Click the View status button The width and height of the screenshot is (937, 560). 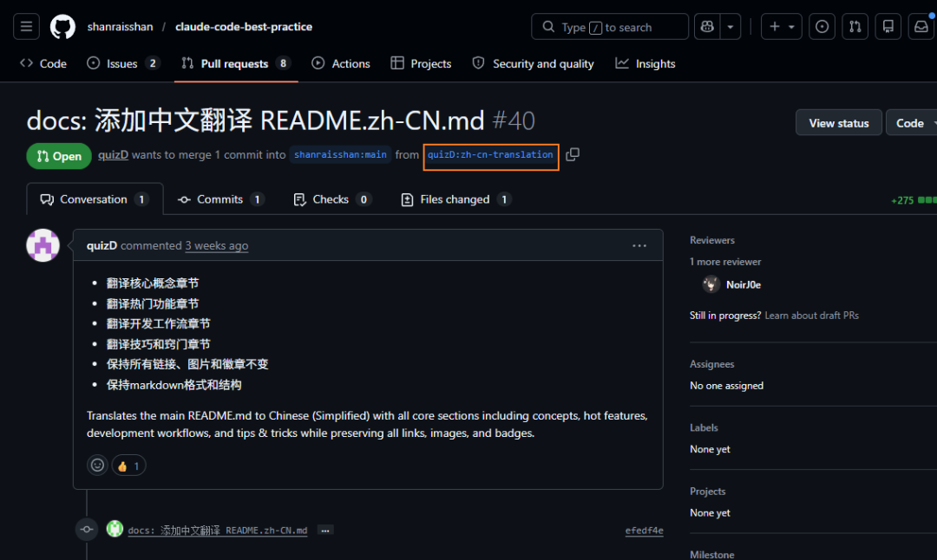coord(838,122)
